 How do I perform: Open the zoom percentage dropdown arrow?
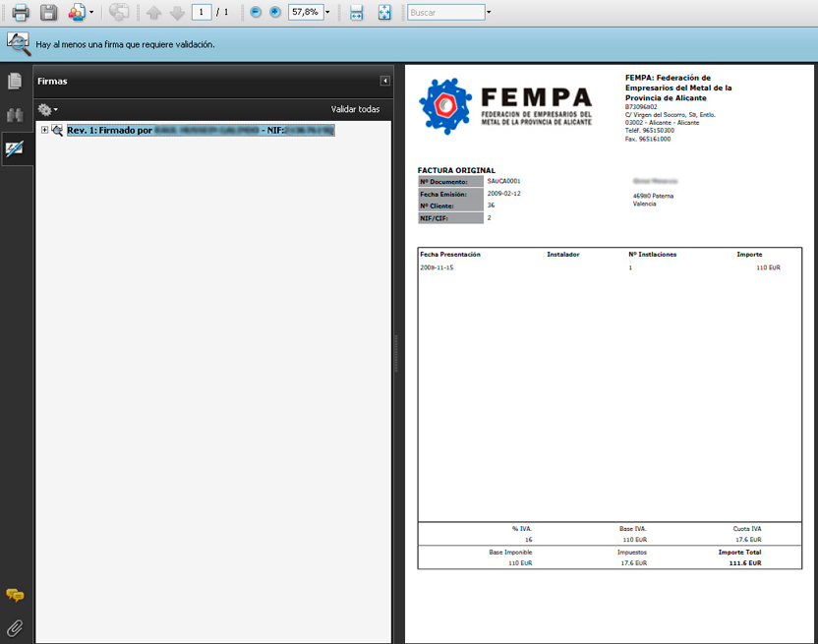pyautogui.click(x=327, y=13)
